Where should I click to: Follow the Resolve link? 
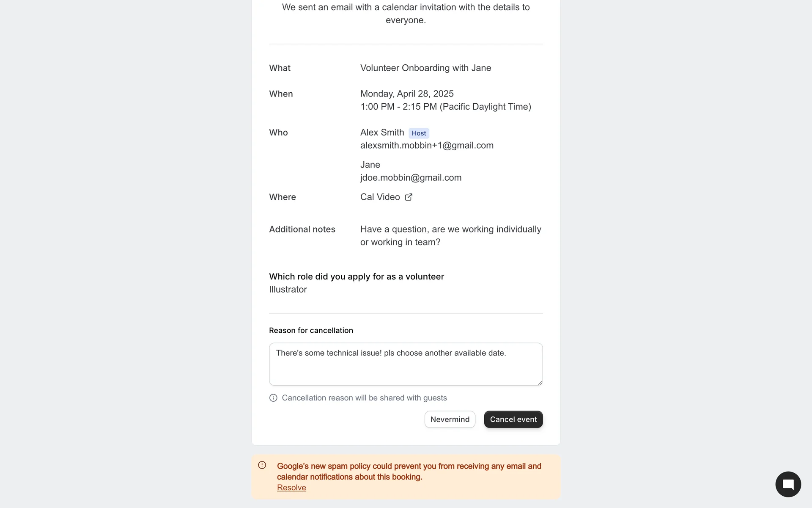click(291, 488)
